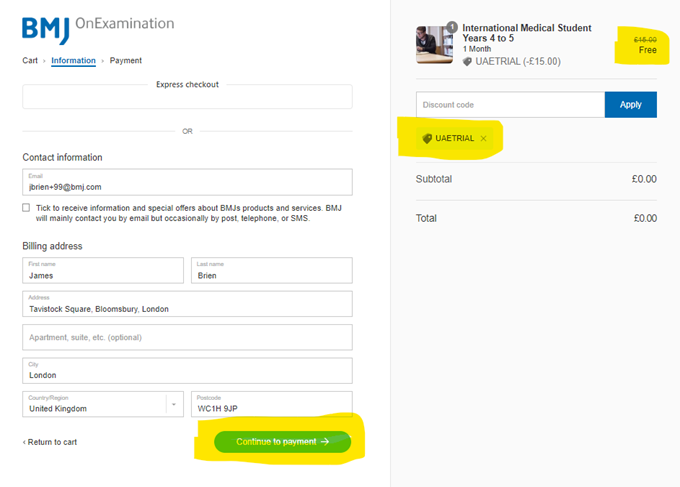
Task: Click the struck-through £15.00 price
Action: point(645,40)
